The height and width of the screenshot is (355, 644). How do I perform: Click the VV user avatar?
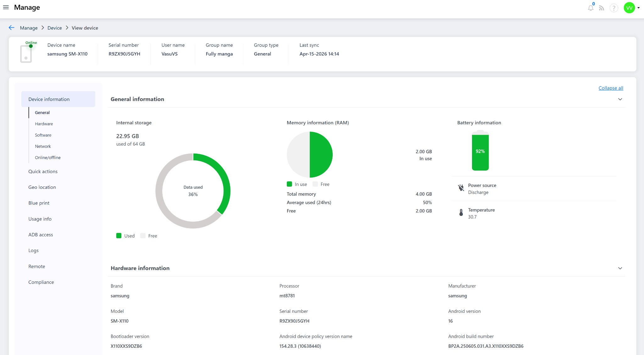pyautogui.click(x=629, y=8)
